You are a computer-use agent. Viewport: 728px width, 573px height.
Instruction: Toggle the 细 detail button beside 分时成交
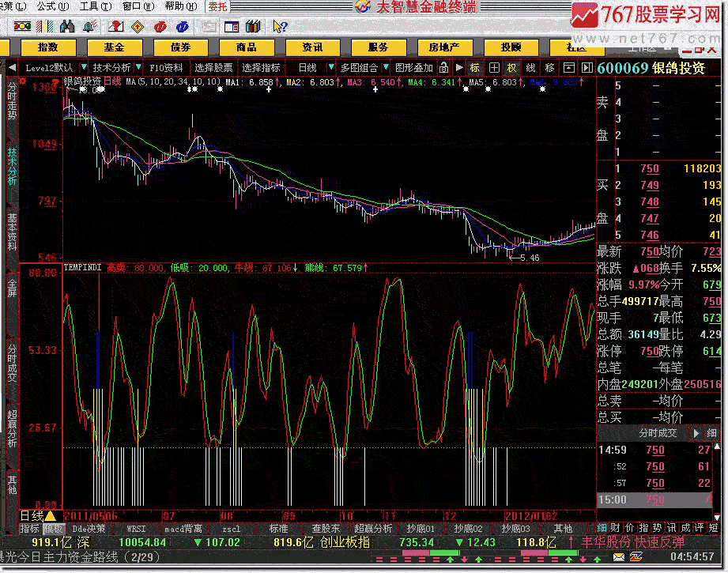711,433
